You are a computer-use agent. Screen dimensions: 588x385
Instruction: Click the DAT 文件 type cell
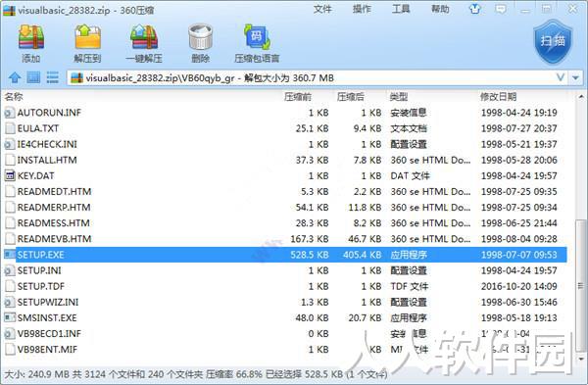click(x=410, y=175)
